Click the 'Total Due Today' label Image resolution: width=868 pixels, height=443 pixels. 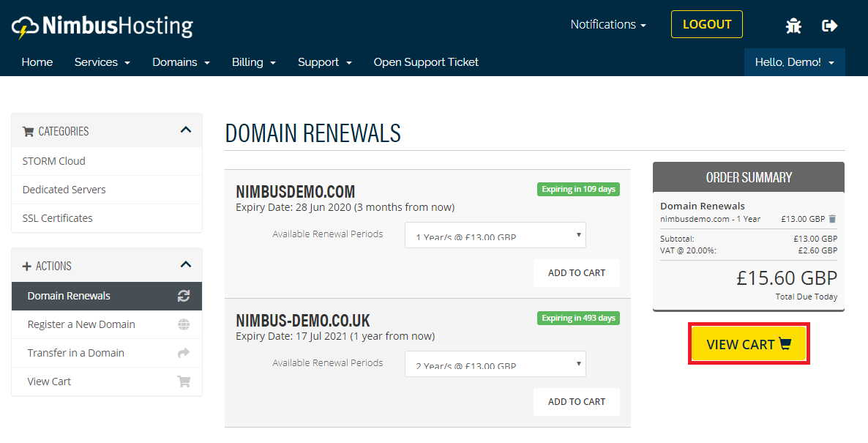[x=806, y=297]
